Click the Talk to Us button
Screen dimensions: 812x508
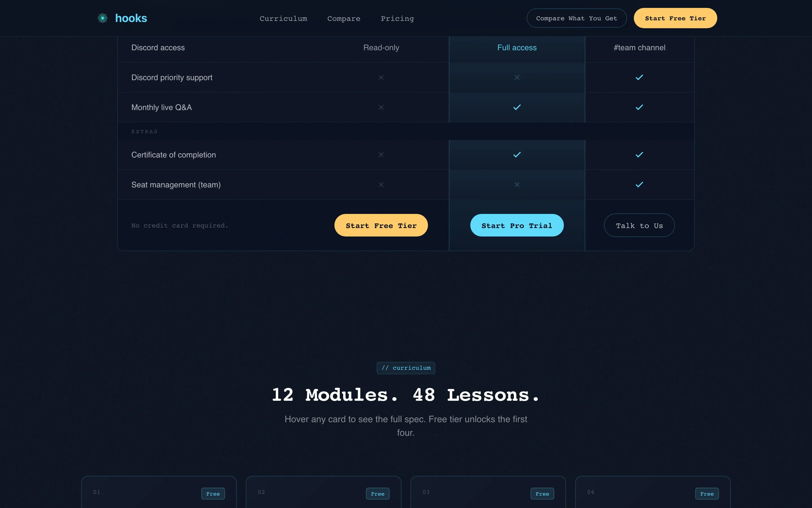(639, 225)
